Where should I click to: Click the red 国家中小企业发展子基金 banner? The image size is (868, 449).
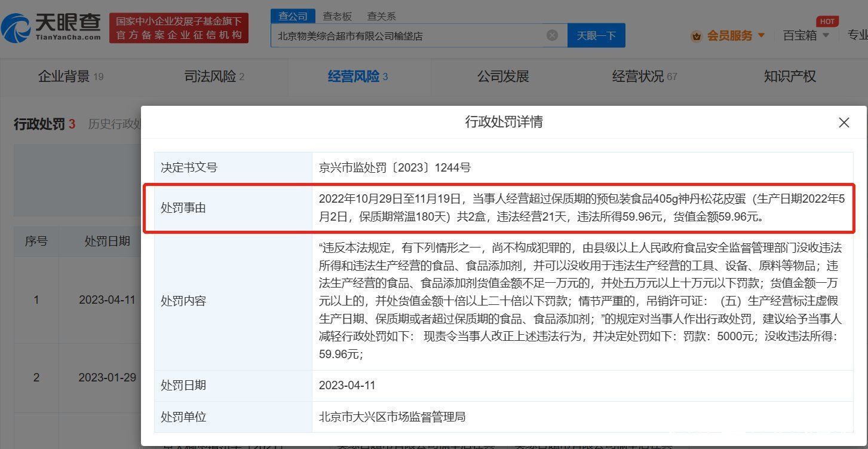tap(179, 28)
